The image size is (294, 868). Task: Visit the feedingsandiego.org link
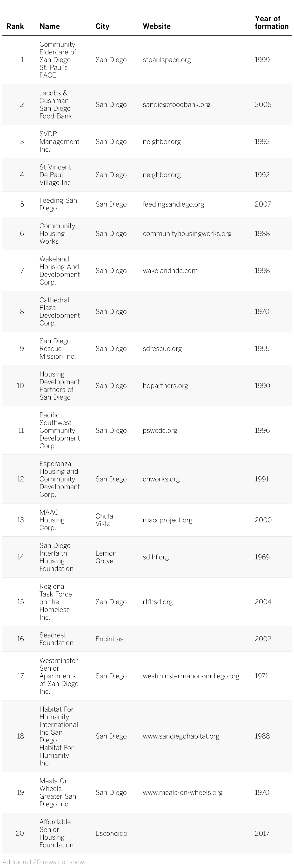pos(173,204)
